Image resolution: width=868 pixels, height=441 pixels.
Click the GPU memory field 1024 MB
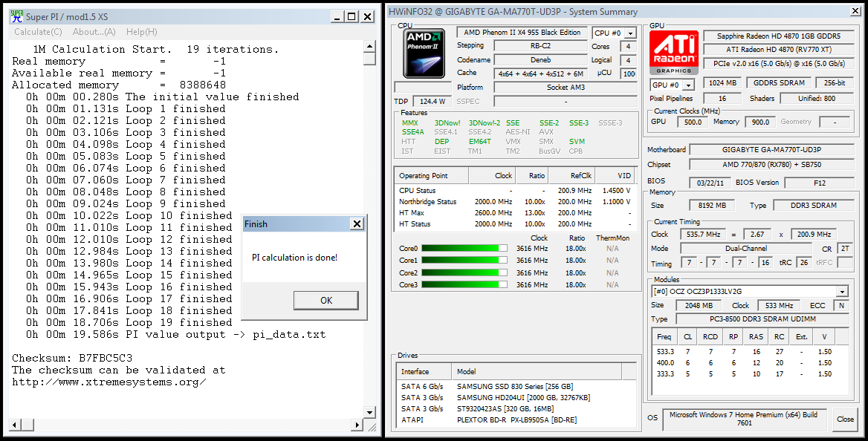coord(723,83)
